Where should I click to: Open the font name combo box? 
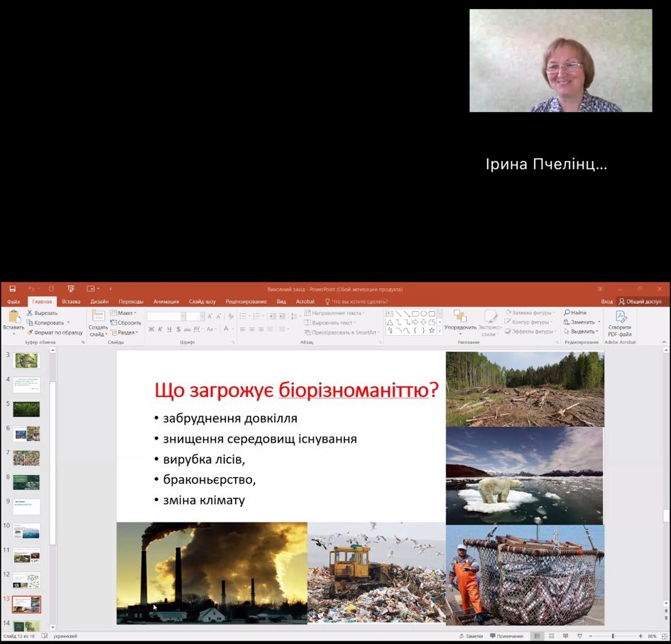(166, 317)
